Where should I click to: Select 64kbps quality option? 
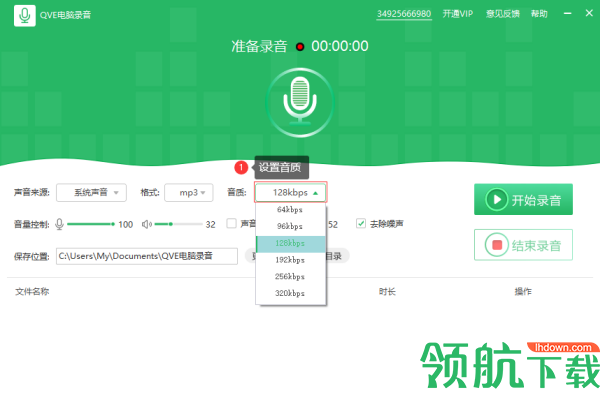[290, 210]
